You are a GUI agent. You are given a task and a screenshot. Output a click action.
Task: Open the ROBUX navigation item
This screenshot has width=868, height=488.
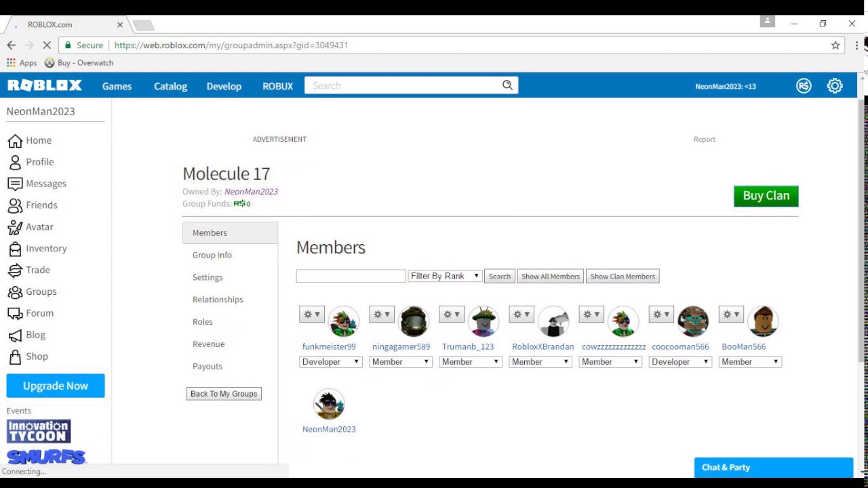click(277, 86)
